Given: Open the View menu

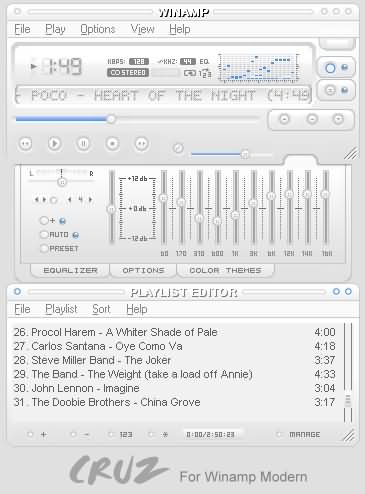Looking at the screenshot, I should coord(142,29).
